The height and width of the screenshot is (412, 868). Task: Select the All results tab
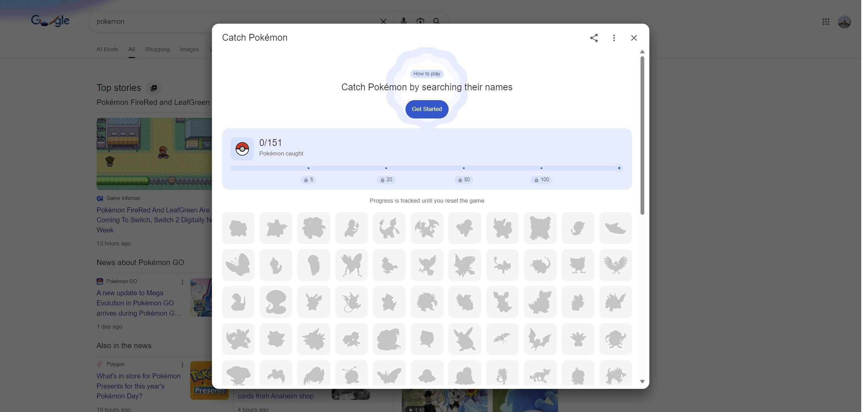[x=132, y=49]
